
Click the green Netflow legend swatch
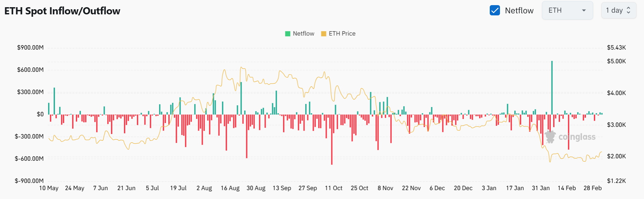[x=287, y=34]
